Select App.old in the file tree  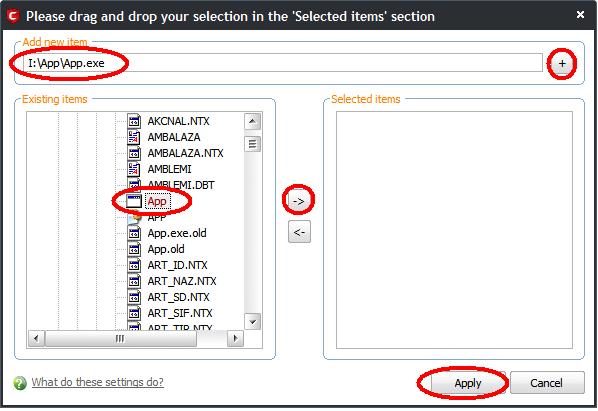click(x=166, y=249)
